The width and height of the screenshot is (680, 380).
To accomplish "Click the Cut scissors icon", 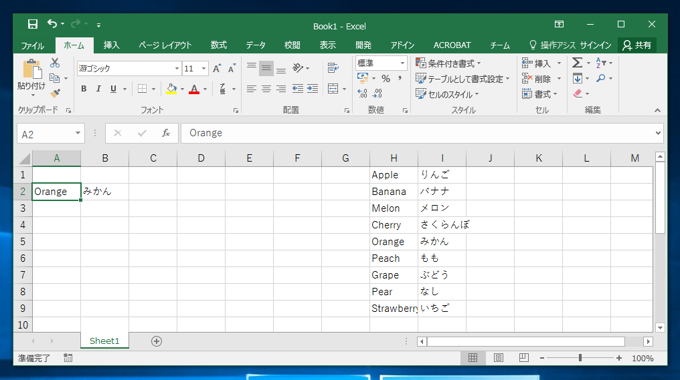I will 55,63.
